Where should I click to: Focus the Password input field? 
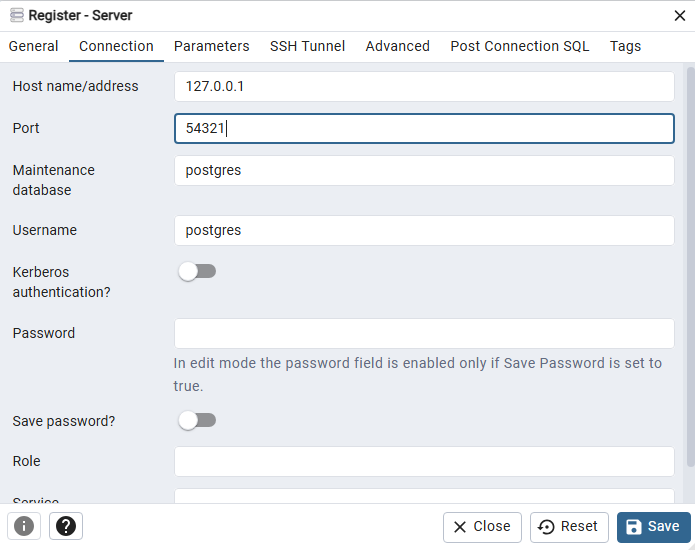click(424, 333)
